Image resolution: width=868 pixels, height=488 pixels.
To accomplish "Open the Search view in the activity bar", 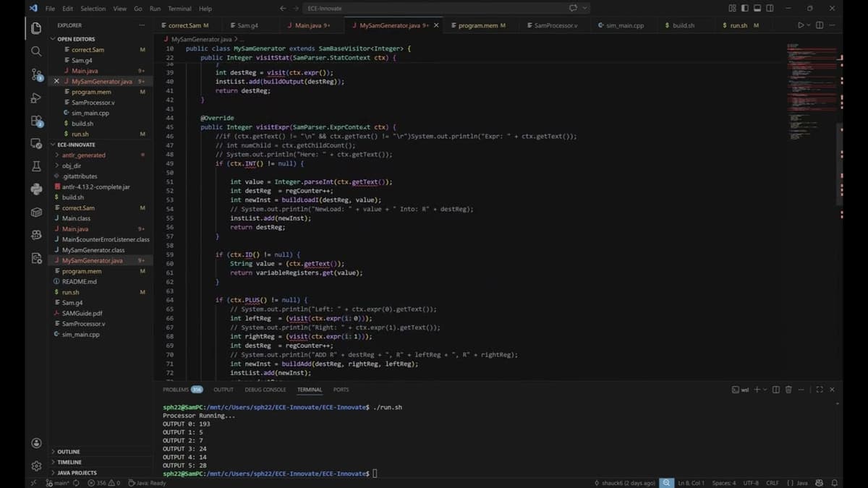I will click(36, 51).
